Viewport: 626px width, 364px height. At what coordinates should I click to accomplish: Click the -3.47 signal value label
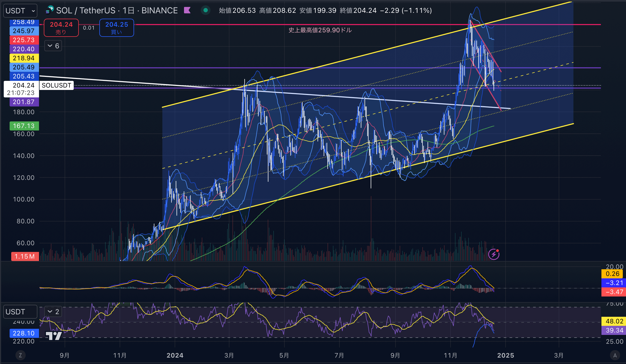point(613,292)
